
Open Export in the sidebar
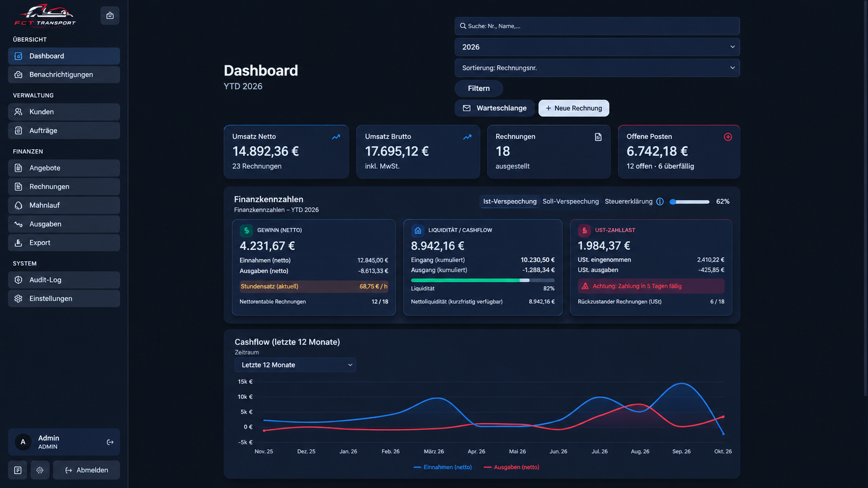[x=64, y=243]
